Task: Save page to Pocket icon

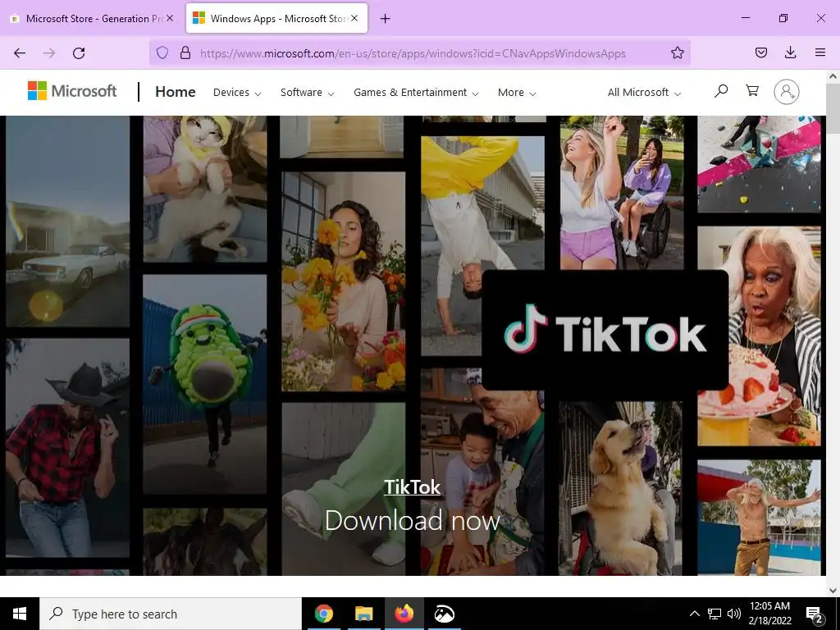Action: [x=760, y=52]
